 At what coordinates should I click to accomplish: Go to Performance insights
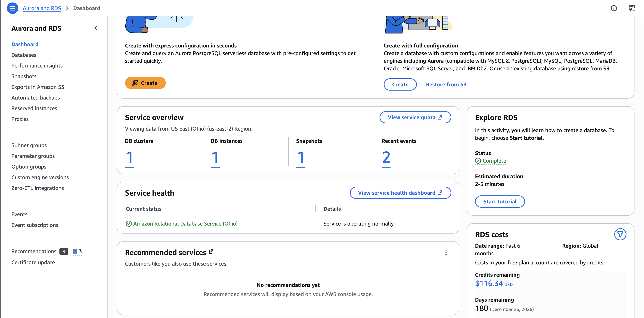pos(37,66)
